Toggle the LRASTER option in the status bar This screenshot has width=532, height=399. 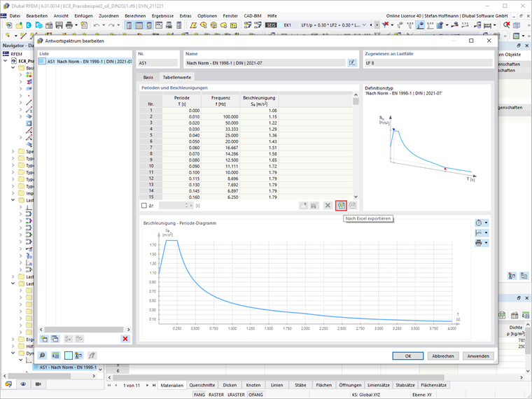236,395
